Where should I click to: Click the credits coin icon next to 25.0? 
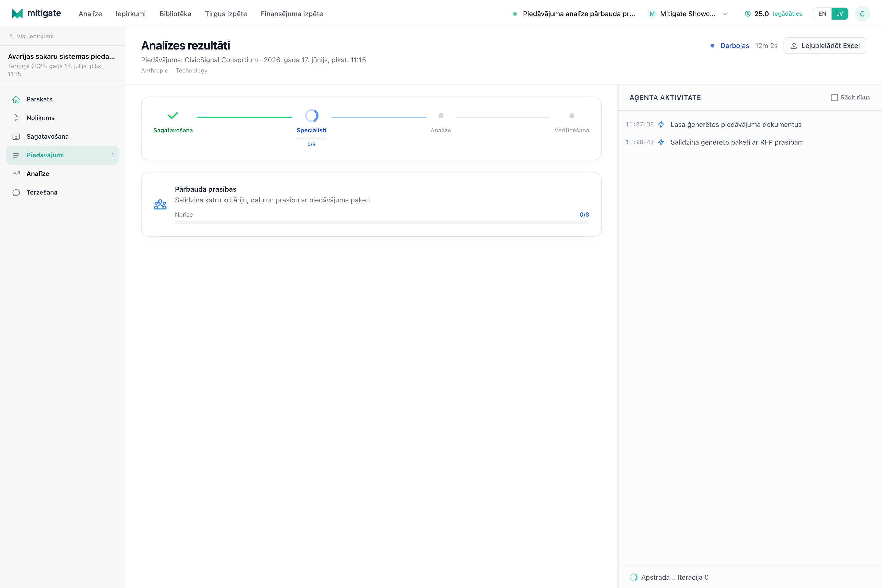[748, 14]
